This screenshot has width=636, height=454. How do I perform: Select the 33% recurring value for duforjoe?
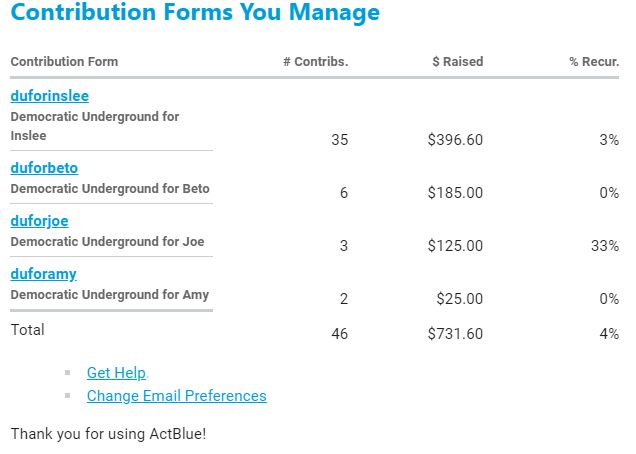[x=605, y=245]
